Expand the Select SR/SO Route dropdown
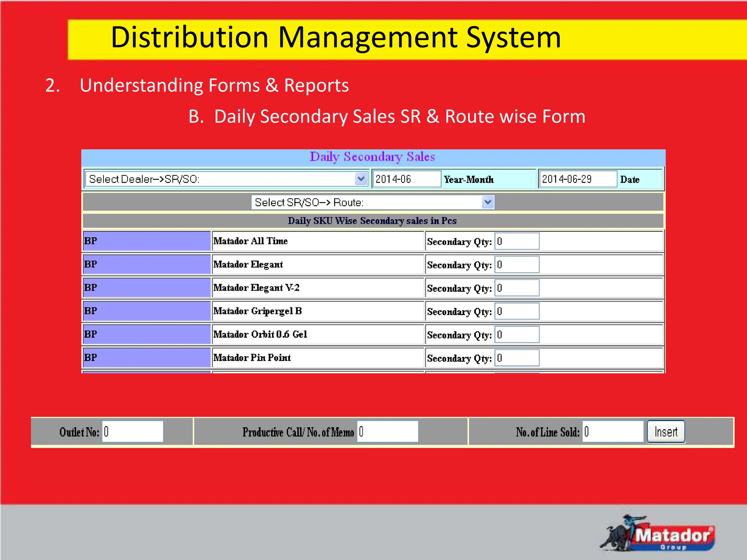The width and height of the screenshot is (747, 560). point(372,202)
